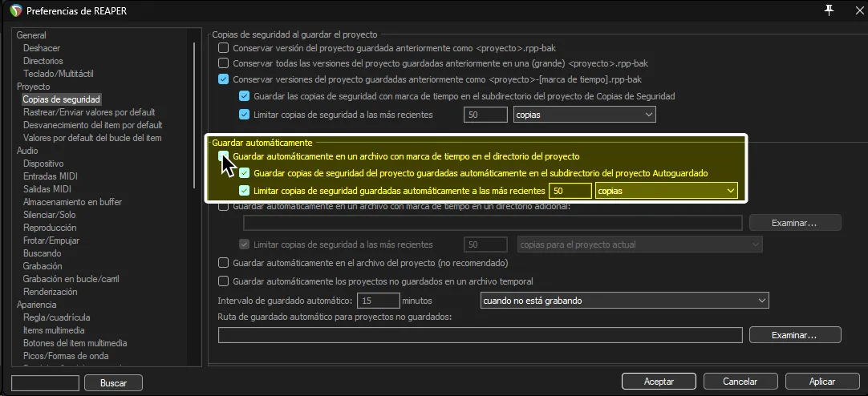This screenshot has width=868, height=396.
Task: Click the backup limit field showing 50 in top section
Action: click(x=485, y=115)
